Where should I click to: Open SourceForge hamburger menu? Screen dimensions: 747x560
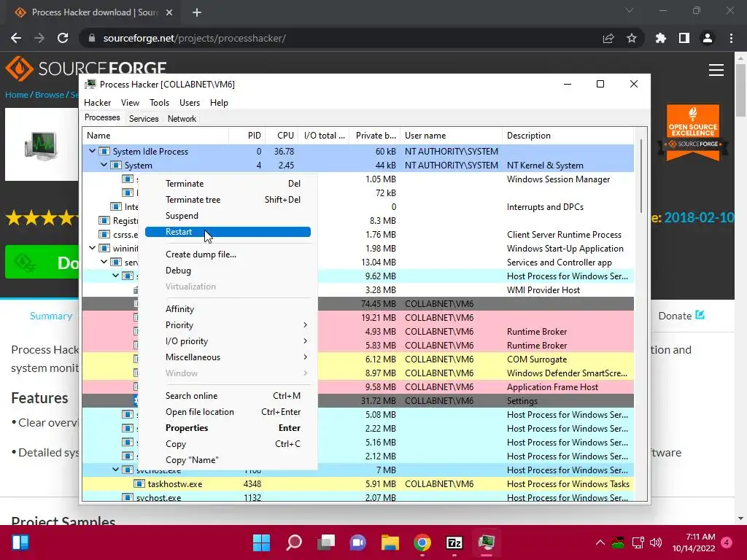(x=716, y=70)
